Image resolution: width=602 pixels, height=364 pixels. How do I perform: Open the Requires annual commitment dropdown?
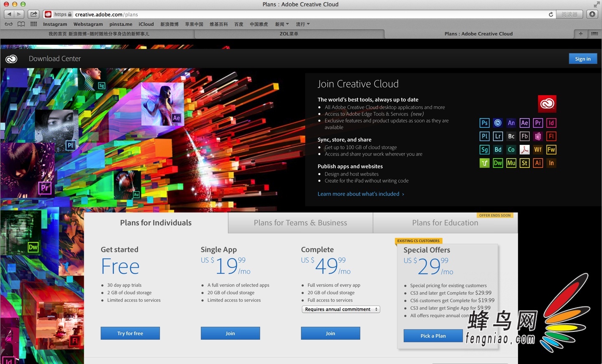click(341, 309)
